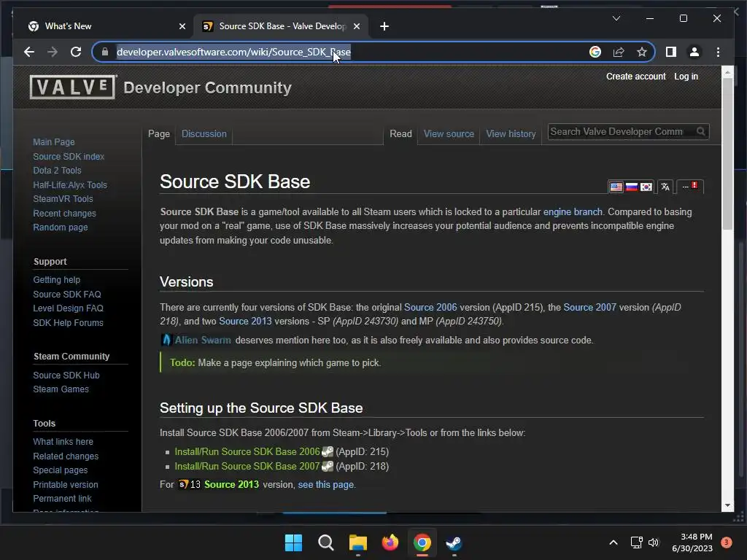Screen dimensions: 747x560
Task: Open the Discussion tab
Action: click(204, 134)
